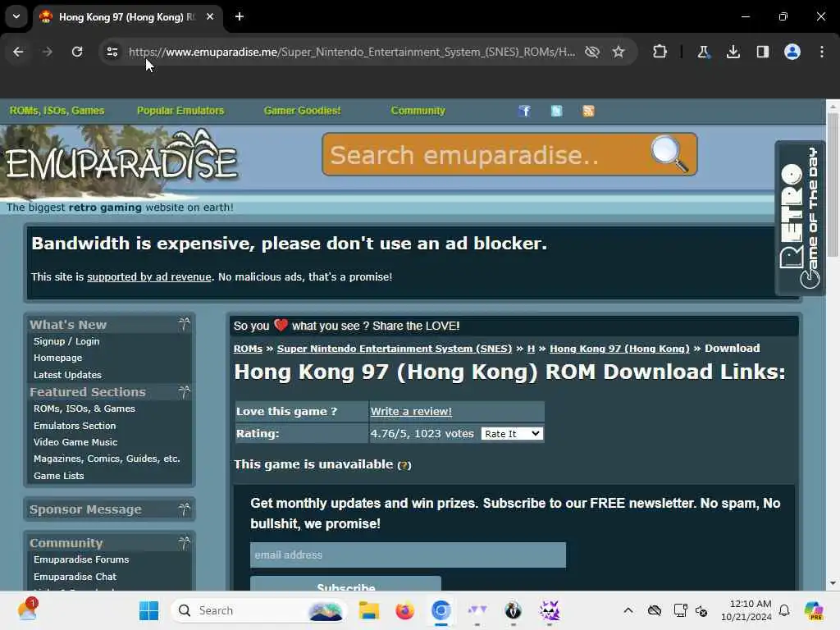Reload the current page
Viewport: 840px width, 630px height.
click(77, 52)
